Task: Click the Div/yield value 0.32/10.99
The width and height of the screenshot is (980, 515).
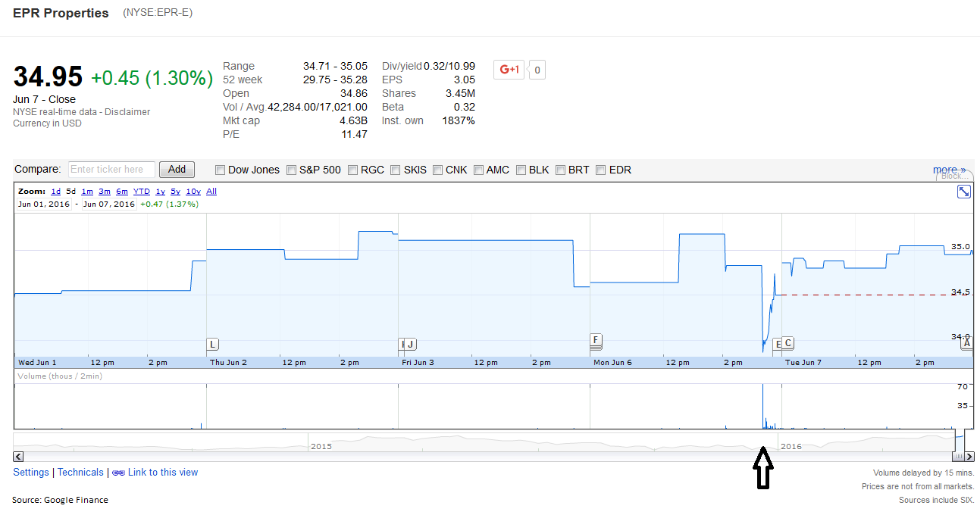Action: tap(448, 67)
